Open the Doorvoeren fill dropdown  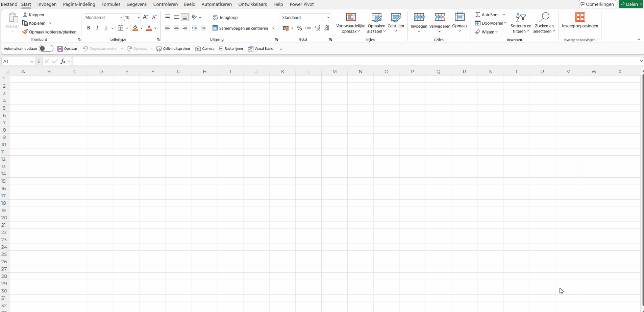(x=491, y=23)
